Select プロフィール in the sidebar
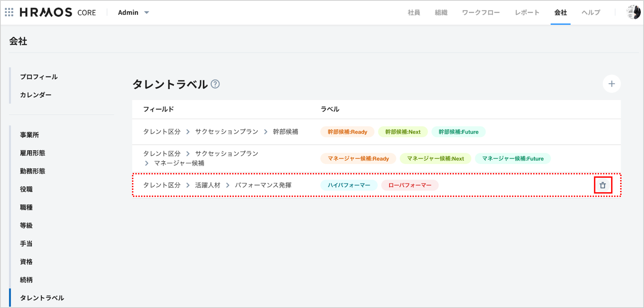644x308 pixels. coord(39,77)
